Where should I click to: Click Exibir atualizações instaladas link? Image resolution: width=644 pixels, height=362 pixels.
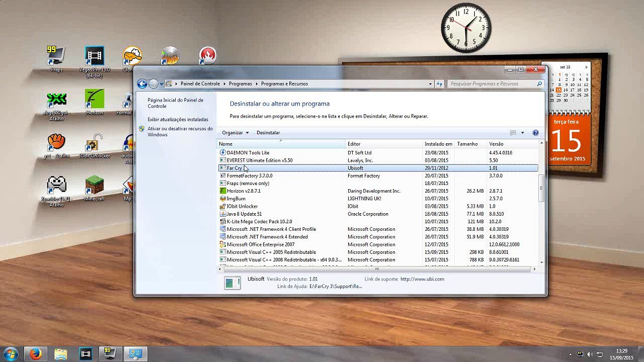point(178,120)
